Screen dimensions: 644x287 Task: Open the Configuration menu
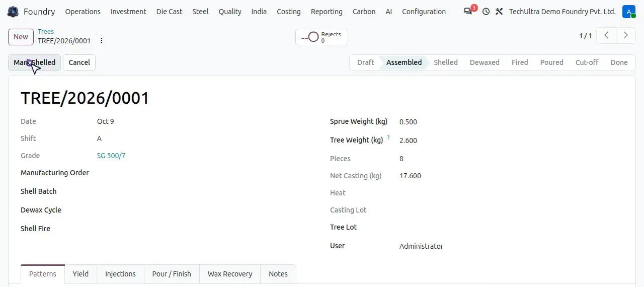(x=424, y=12)
